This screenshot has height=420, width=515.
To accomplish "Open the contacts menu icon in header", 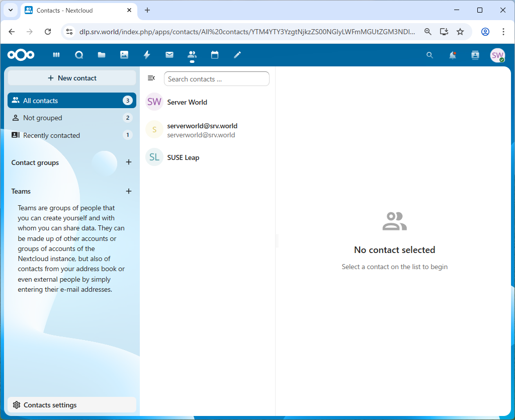I will [475, 55].
